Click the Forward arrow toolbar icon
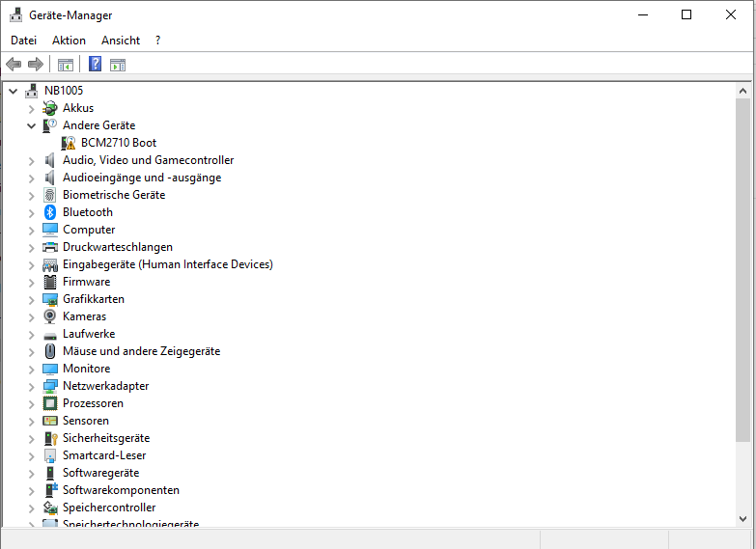The image size is (756, 549). 36,64
